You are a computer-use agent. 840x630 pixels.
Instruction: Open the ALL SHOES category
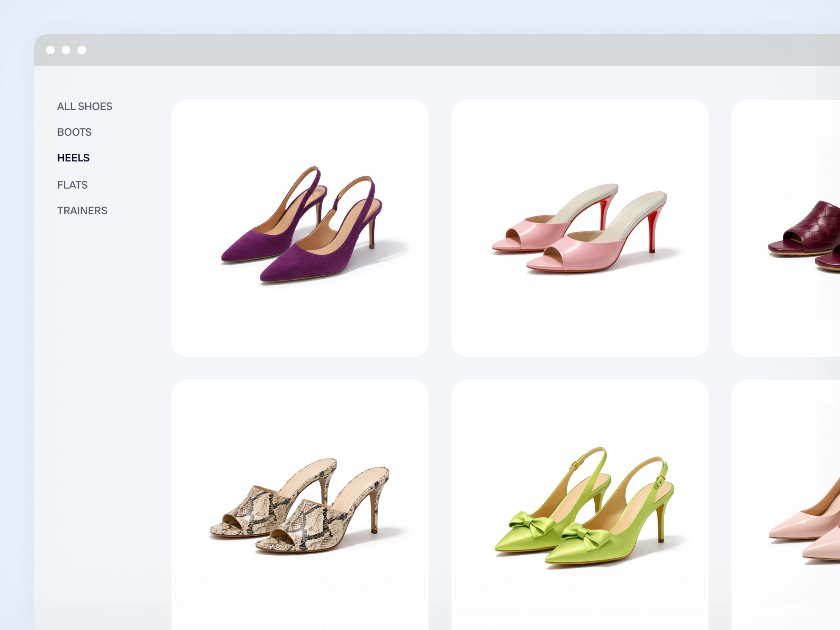pos(84,106)
